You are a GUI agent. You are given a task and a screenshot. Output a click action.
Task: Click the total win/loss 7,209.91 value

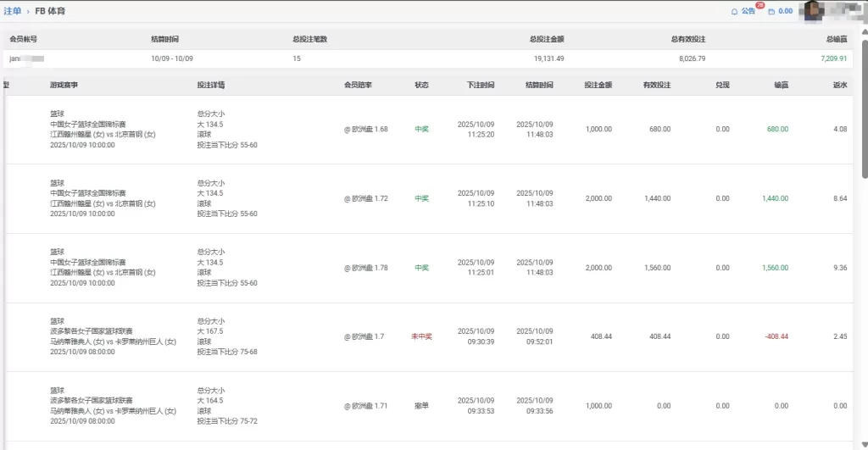(x=833, y=58)
